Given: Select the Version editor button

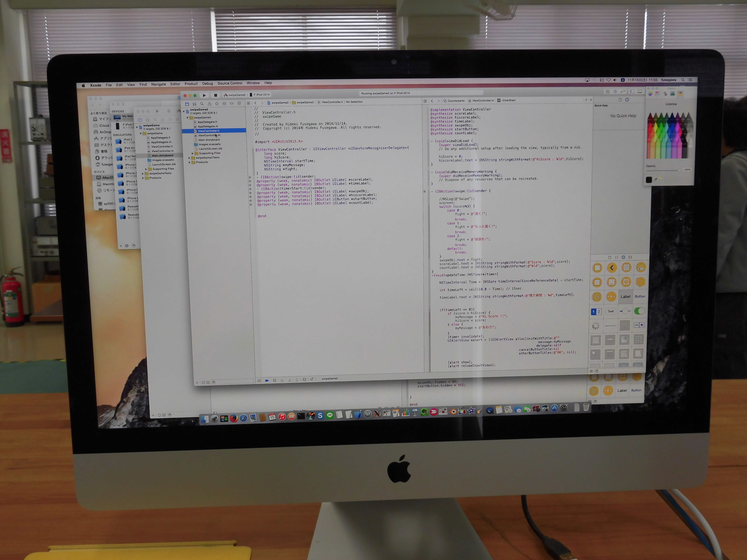Looking at the screenshot, I should pyautogui.click(x=623, y=91).
